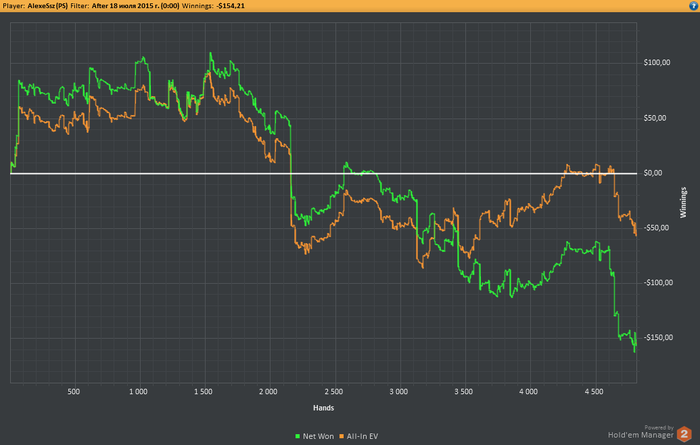
Task: Click the -$150,00 axis label
Action: 658,337
